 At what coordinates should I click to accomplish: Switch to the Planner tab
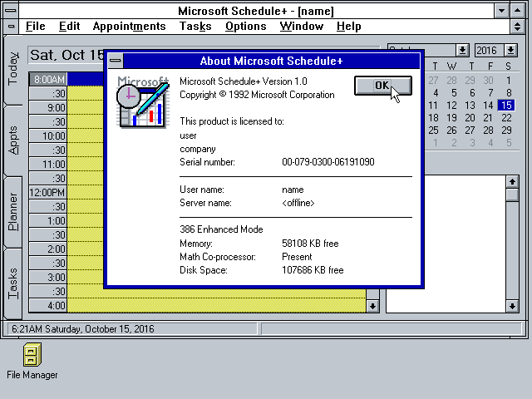click(x=13, y=212)
